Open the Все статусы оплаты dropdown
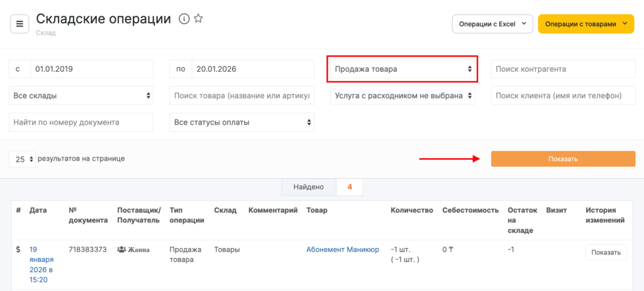The width and height of the screenshot is (644, 291). point(241,122)
